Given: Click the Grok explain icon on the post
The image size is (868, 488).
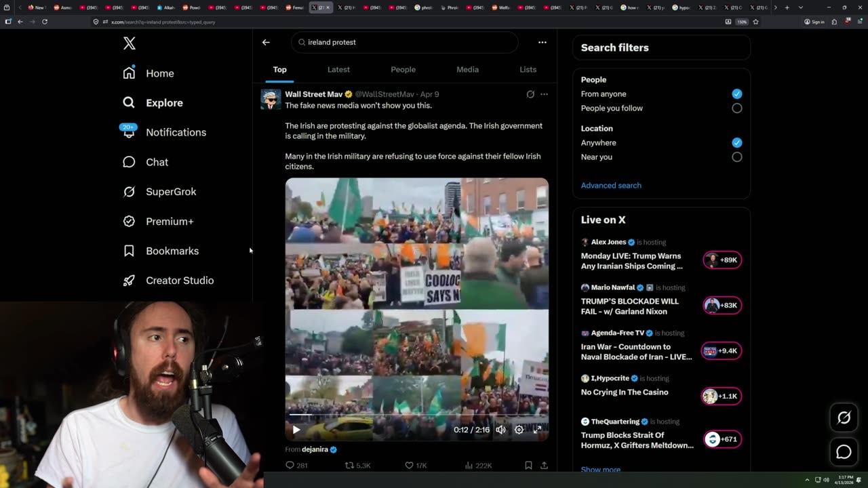Looking at the screenshot, I should point(530,94).
